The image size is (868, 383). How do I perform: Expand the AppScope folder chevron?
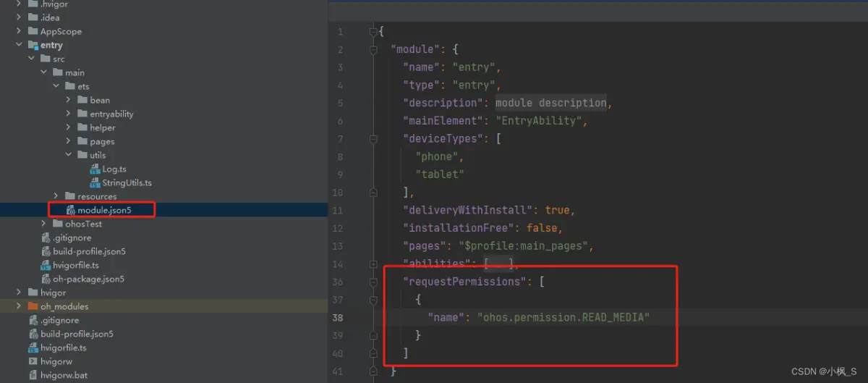20,31
